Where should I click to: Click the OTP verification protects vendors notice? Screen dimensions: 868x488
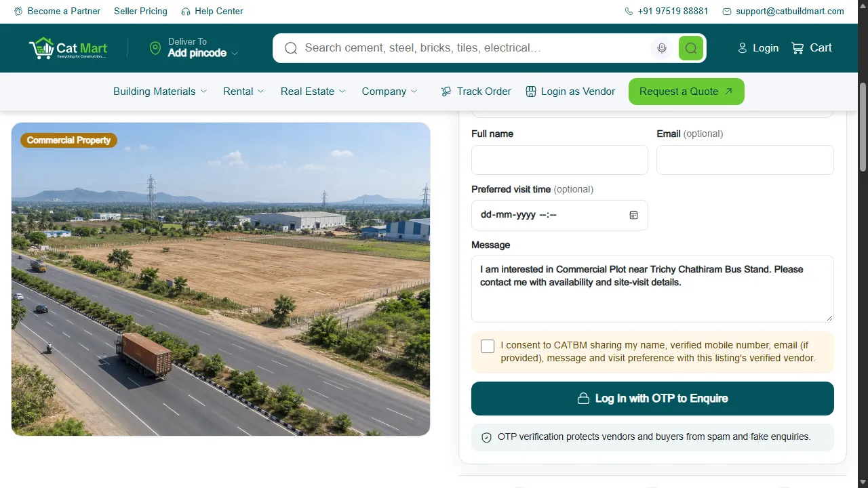pos(652,437)
